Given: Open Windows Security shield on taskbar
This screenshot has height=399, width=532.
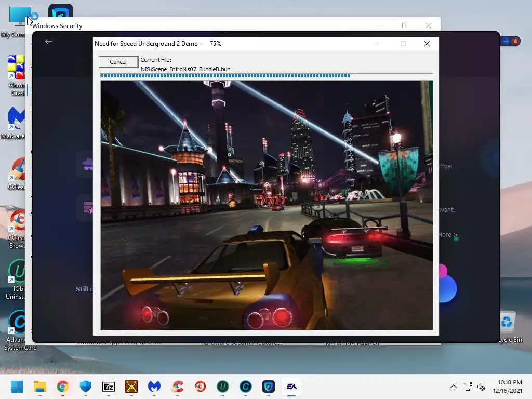Looking at the screenshot, I should [x=86, y=387].
